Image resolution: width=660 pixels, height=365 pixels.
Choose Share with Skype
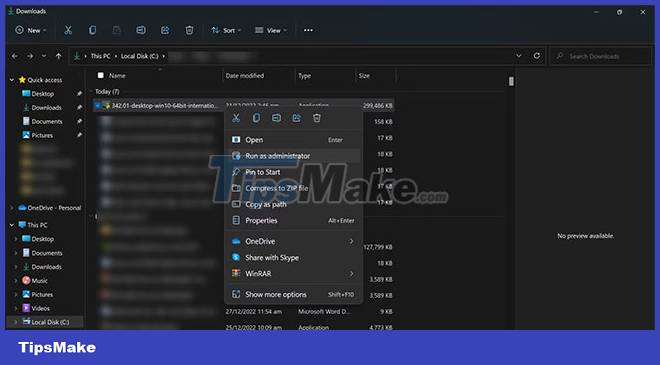click(x=293, y=258)
